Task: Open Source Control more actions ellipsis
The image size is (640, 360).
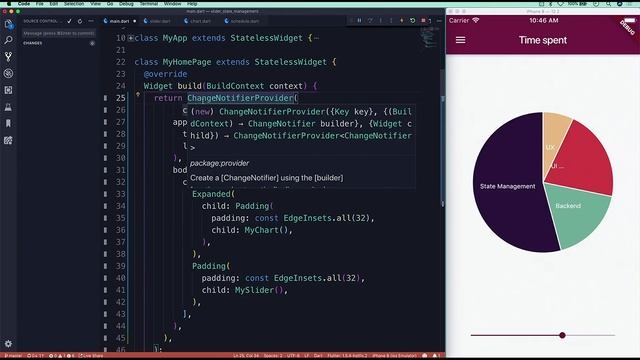Action: [x=91, y=21]
